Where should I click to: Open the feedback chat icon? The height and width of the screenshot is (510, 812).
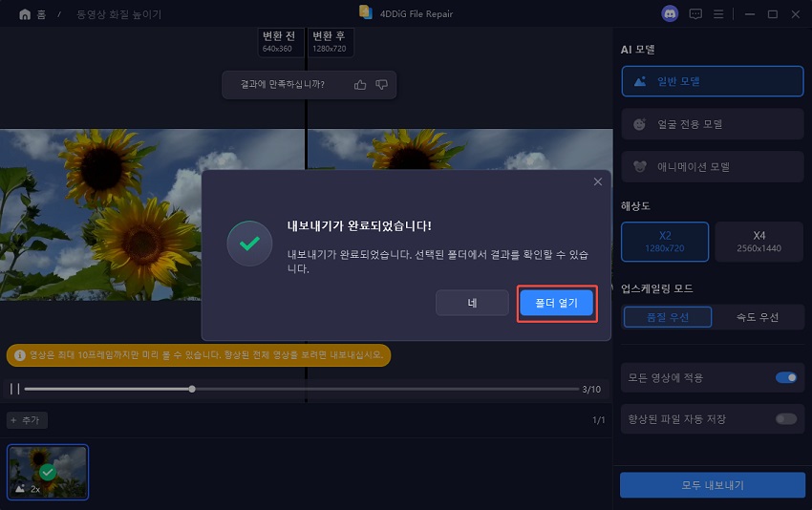[x=694, y=14]
